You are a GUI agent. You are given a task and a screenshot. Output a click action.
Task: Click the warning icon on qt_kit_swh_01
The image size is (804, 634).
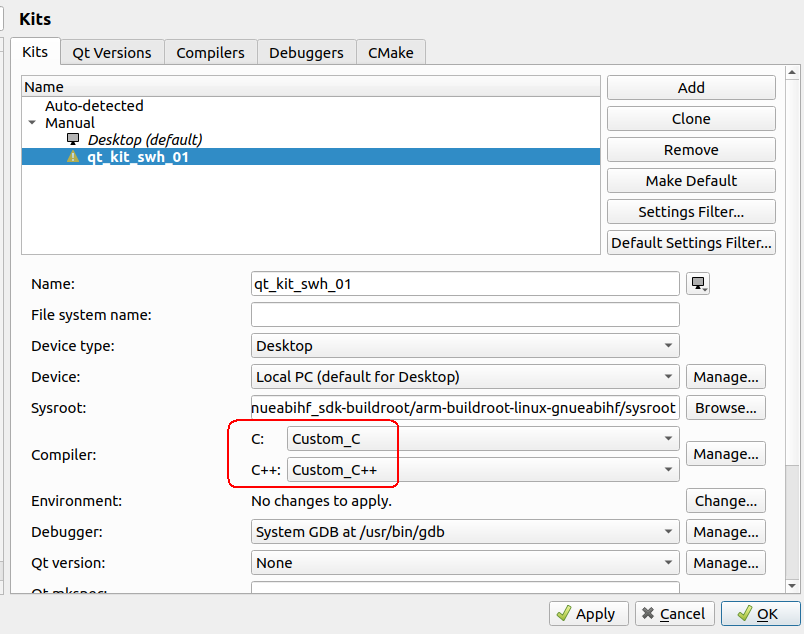coord(73,156)
